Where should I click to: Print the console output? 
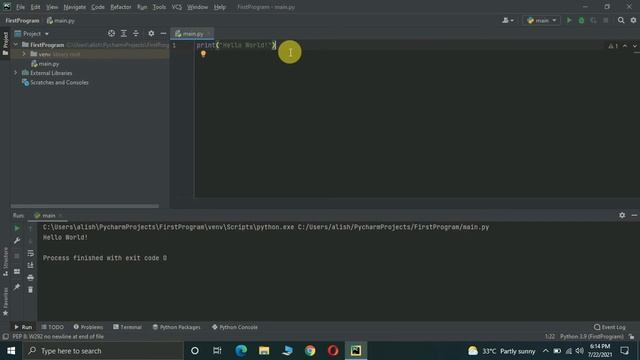31,278
